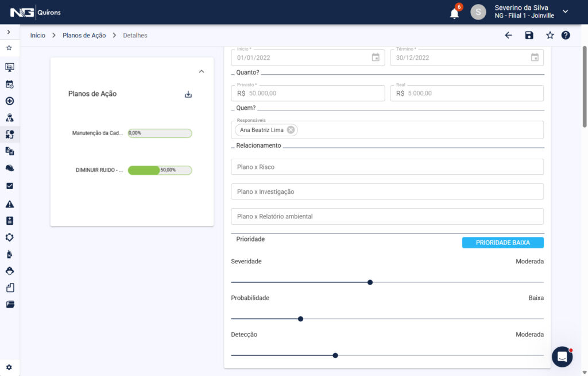Click the NG Quírons logo

tap(36, 13)
